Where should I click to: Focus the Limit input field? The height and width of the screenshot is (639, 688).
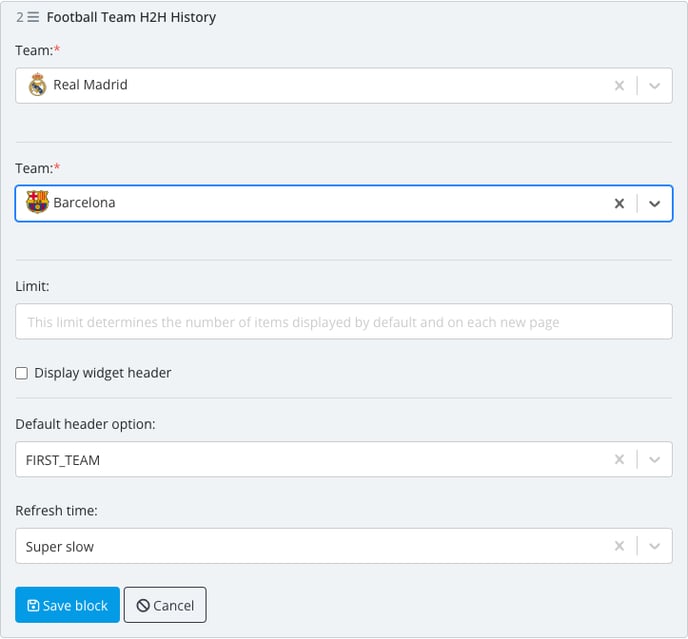point(344,321)
